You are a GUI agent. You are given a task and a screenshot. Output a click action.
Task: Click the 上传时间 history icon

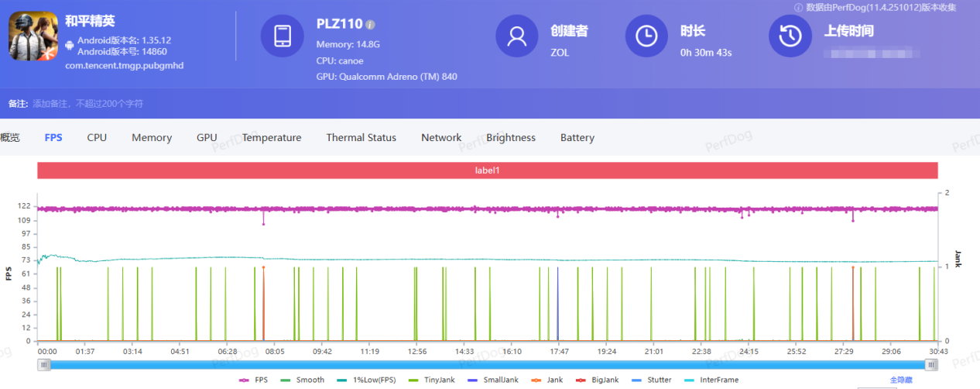pos(790,36)
